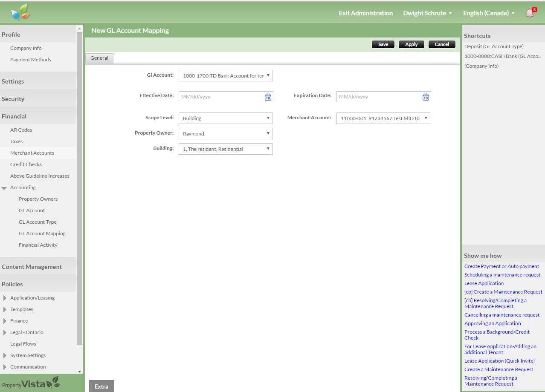Click the Effective Date input field

[x=221, y=97]
